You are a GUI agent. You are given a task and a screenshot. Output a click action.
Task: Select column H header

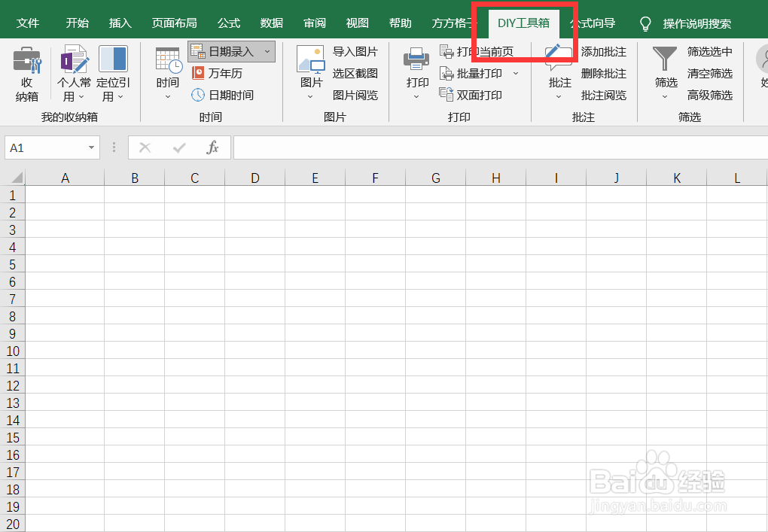pos(495,178)
